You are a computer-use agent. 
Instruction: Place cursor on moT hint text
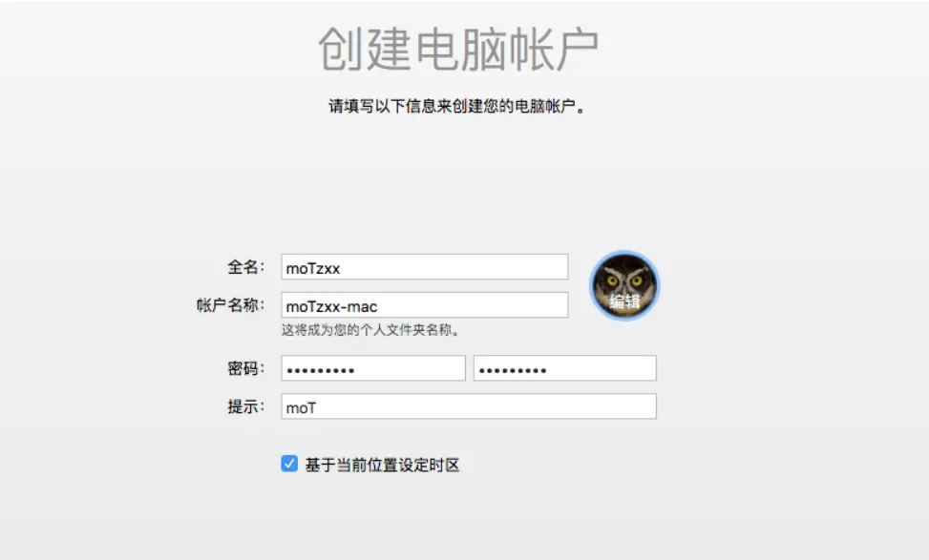pyautogui.click(x=301, y=408)
